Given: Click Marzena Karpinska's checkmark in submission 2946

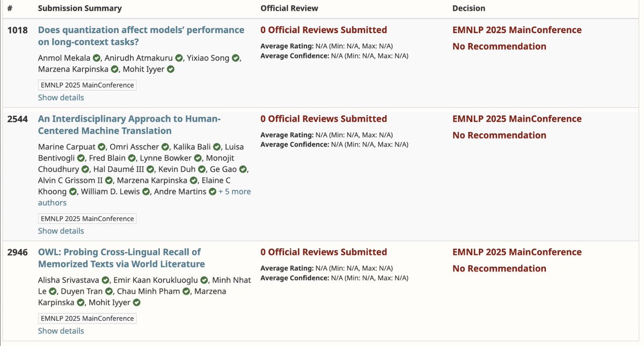Looking at the screenshot, I should [x=80, y=302].
